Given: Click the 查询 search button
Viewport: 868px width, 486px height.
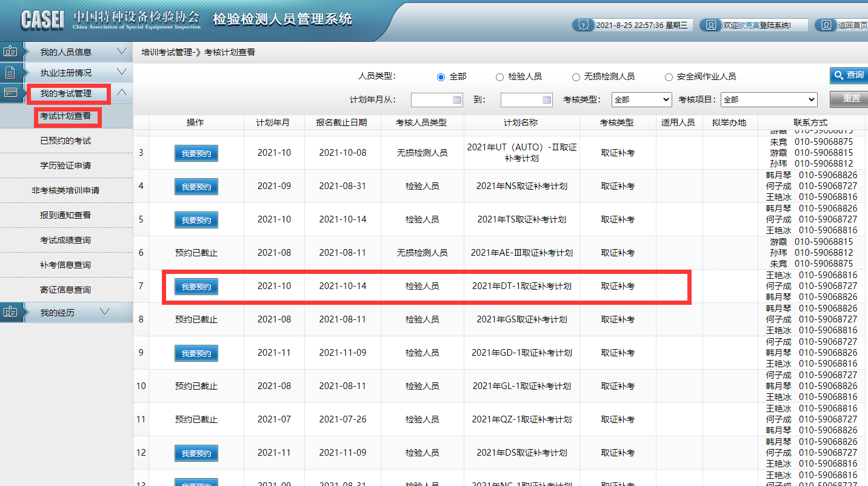Looking at the screenshot, I should pos(849,75).
